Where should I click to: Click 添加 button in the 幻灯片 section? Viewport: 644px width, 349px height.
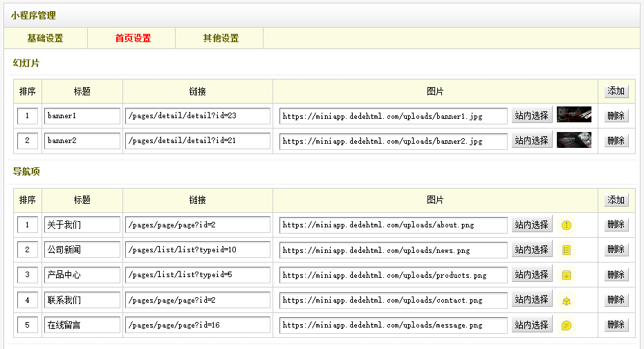[616, 91]
